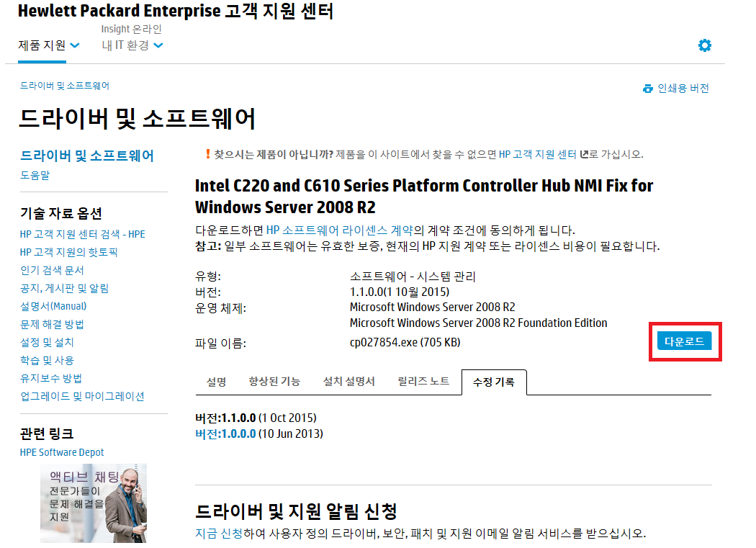Click the file name cp027854.exe (705 KB)

coord(405,343)
